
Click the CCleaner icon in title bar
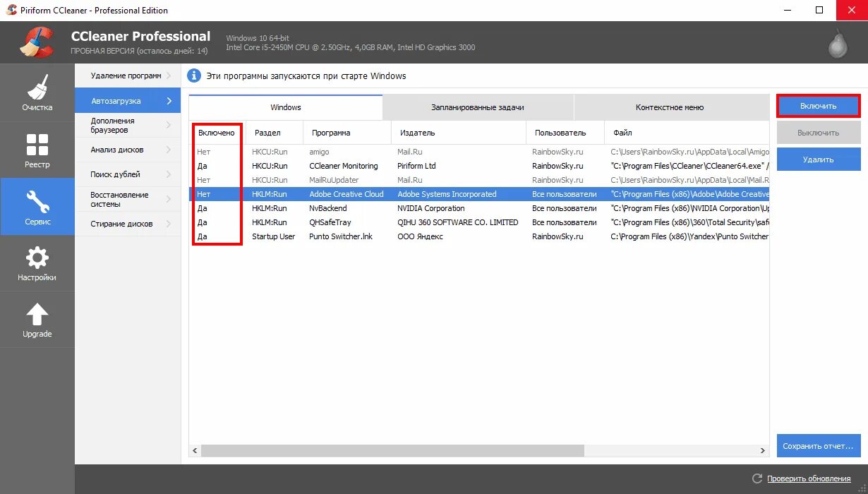click(x=11, y=10)
